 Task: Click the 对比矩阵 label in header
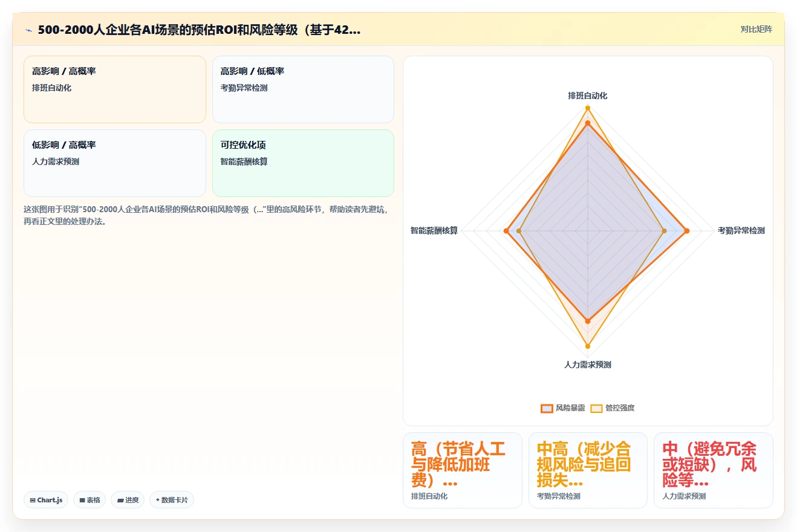(756, 29)
